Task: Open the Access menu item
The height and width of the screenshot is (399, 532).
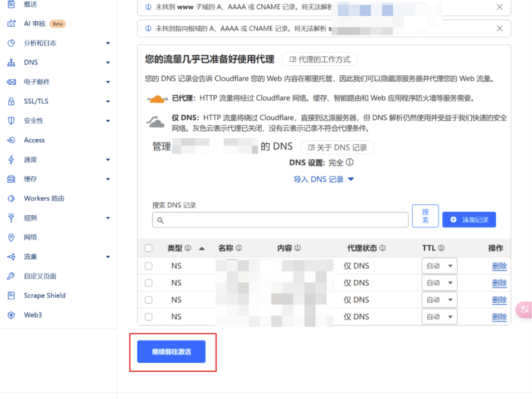Action: [35, 140]
